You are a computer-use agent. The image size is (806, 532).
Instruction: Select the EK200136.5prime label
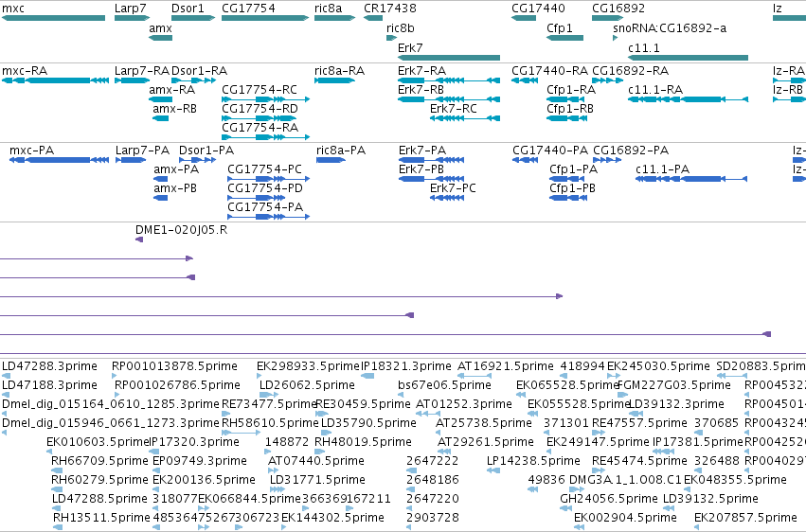(x=204, y=480)
